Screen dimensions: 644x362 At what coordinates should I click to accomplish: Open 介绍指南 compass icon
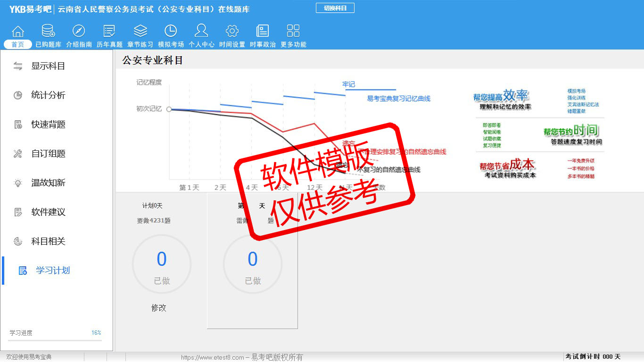pos(79,32)
